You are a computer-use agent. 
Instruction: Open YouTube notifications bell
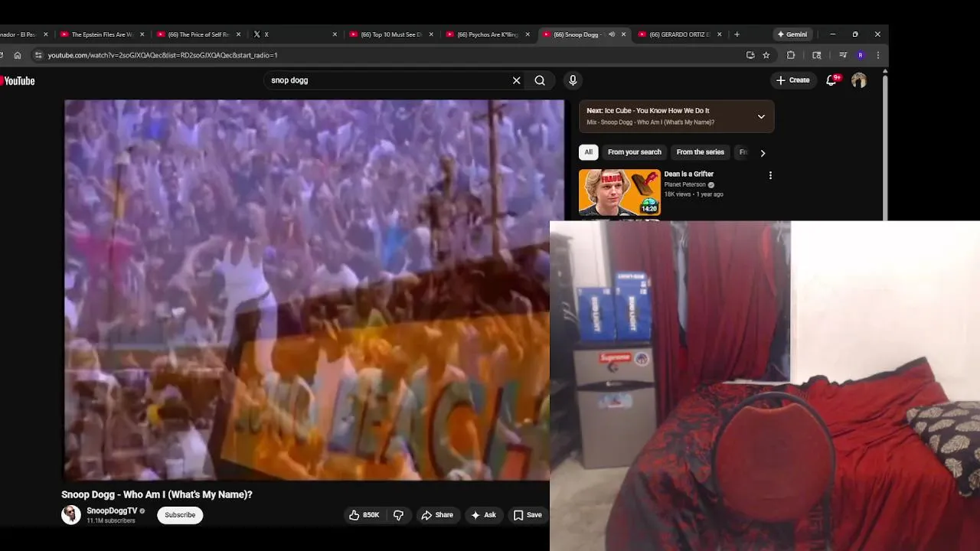[831, 80]
